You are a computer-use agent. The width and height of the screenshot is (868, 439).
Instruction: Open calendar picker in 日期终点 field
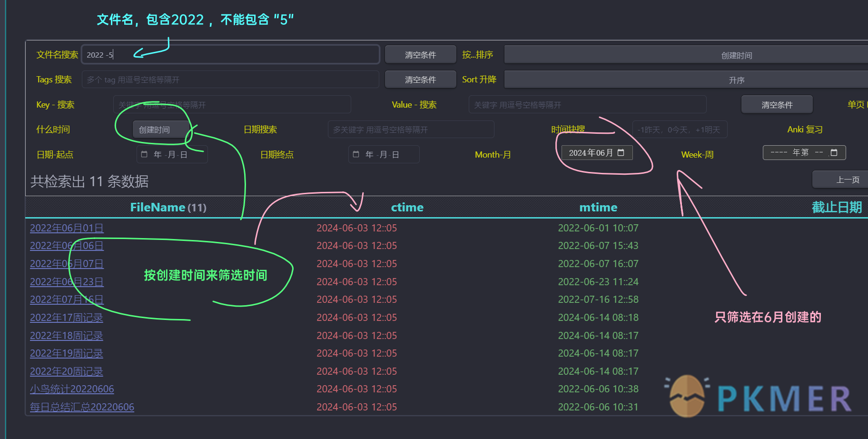point(356,155)
